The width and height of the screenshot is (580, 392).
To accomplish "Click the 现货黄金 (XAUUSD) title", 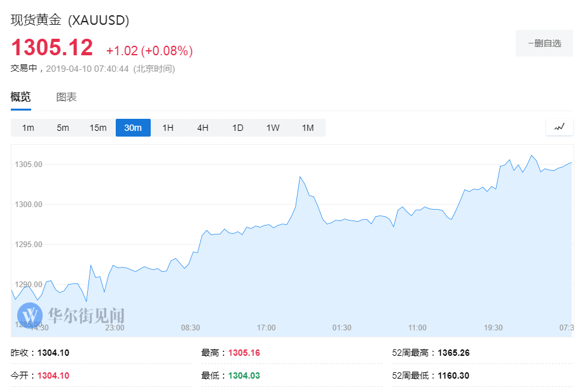I will point(70,20).
